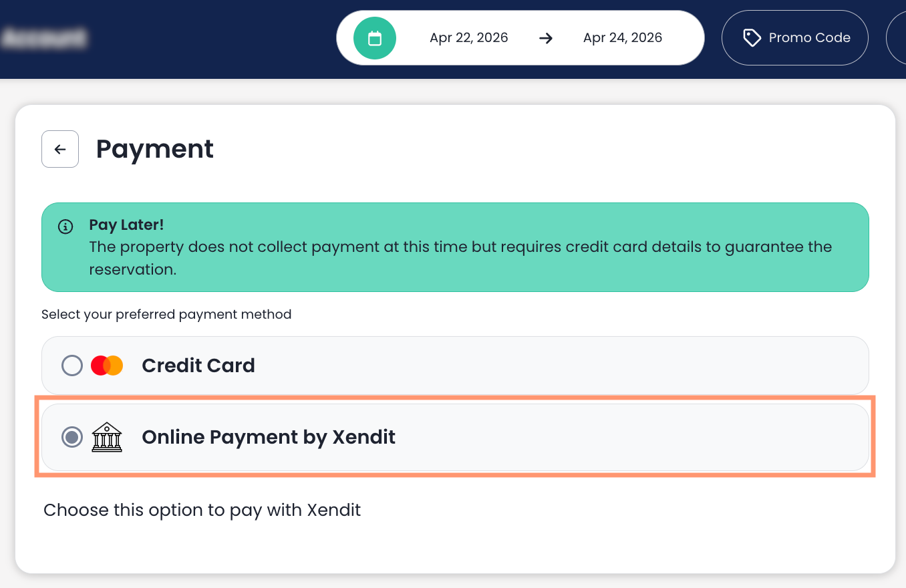Click the "Online Payment by Xendit" label

tap(269, 438)
